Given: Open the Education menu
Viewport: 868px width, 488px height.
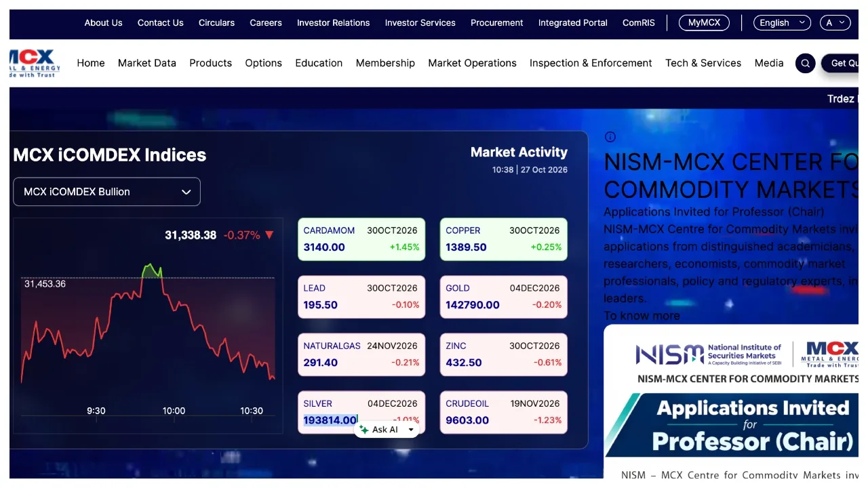Looking at the screenshot, I should pyautogui.click(x=319, y=63).
